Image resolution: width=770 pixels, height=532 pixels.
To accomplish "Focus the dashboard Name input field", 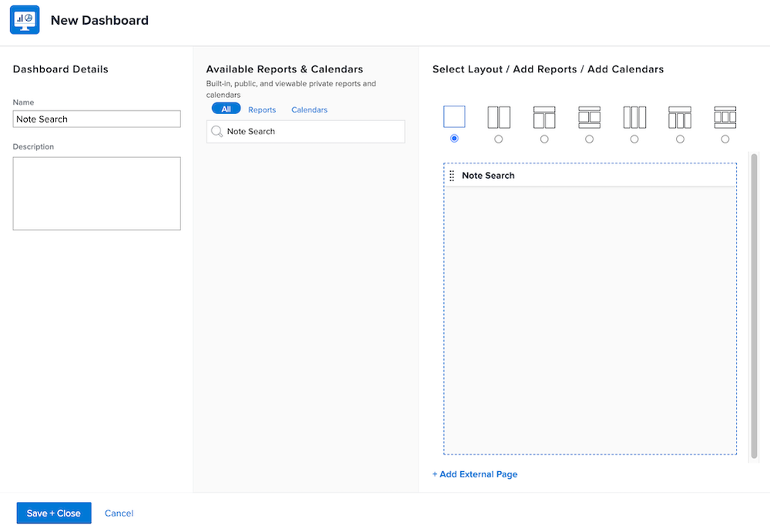I will (97, 120).
